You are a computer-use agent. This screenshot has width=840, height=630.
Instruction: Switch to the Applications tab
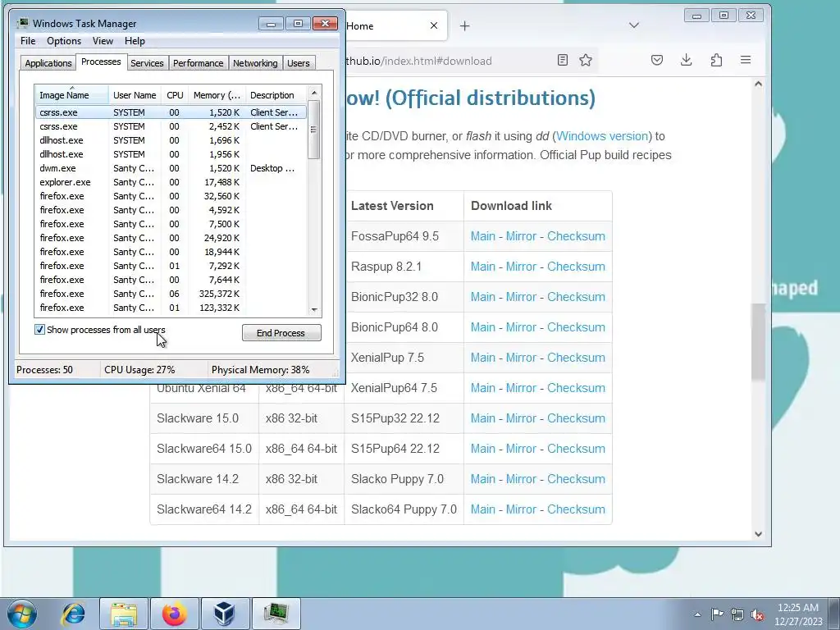click(x=48, y=63)
